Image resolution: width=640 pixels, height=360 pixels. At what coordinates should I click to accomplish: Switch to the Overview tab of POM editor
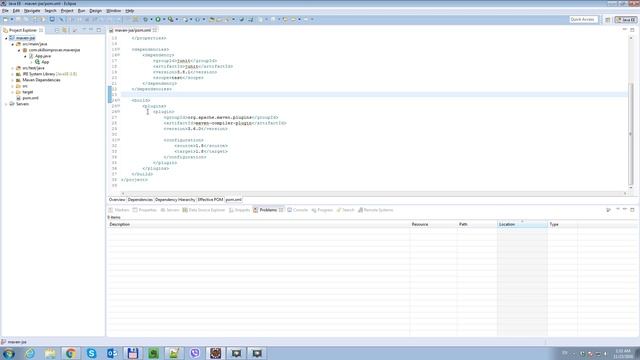click(x=117, y=200)
